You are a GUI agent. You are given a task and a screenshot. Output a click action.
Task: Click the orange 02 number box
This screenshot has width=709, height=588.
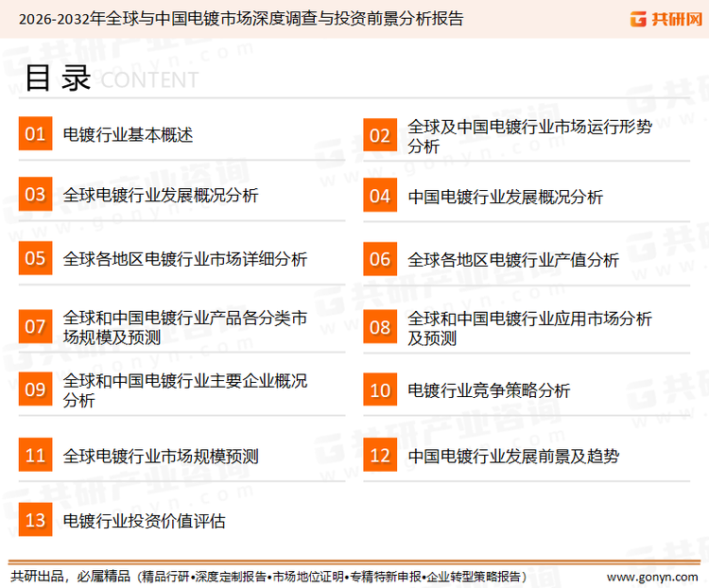tap(380, 135)
